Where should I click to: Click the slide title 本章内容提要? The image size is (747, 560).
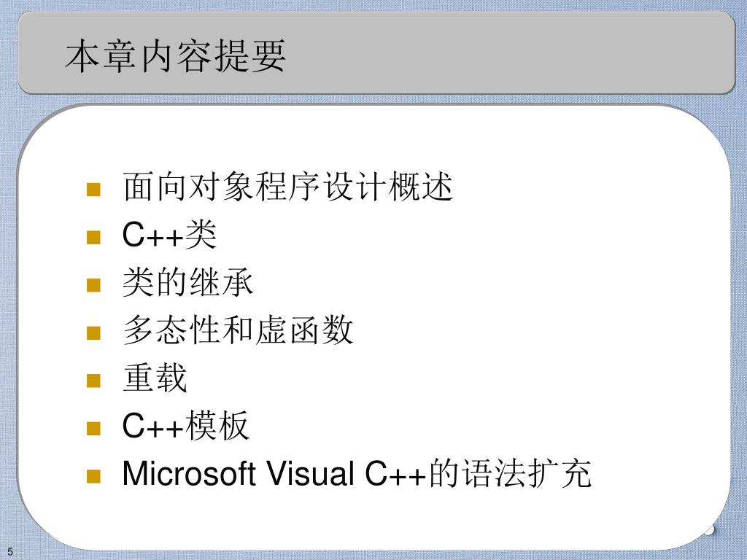click(175, 56)
